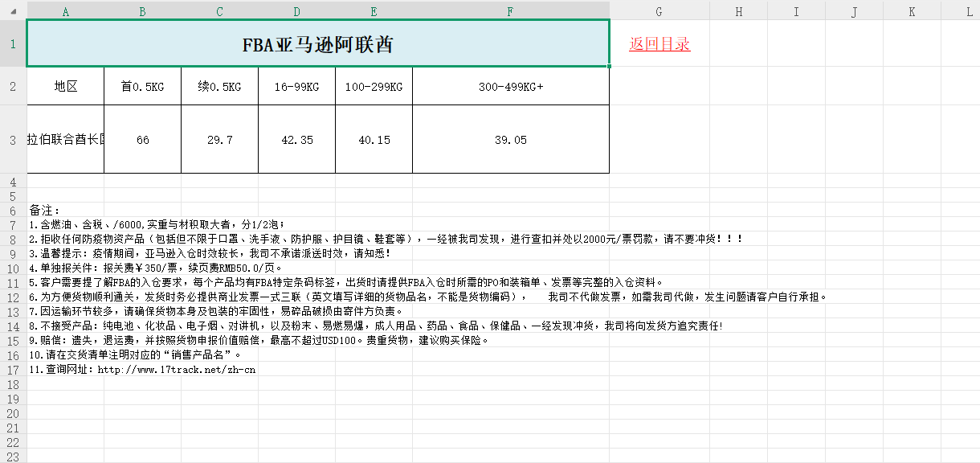Select the 16-99KG header cell
Viewport: 980px width, 463px height.
(x=297, y=86)
